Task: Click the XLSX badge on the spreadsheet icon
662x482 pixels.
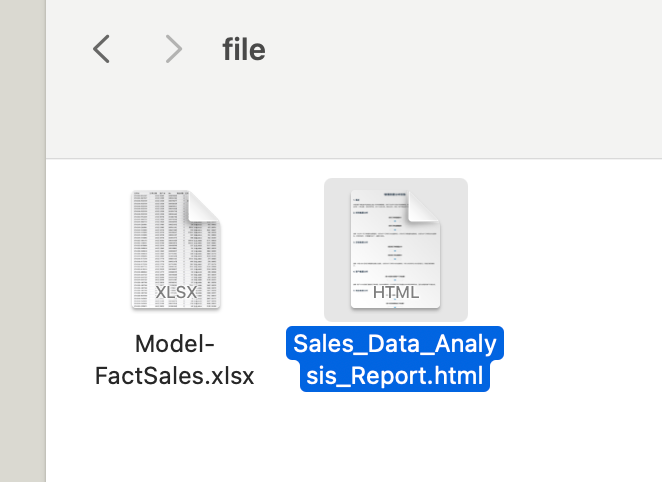Action: 176,292
